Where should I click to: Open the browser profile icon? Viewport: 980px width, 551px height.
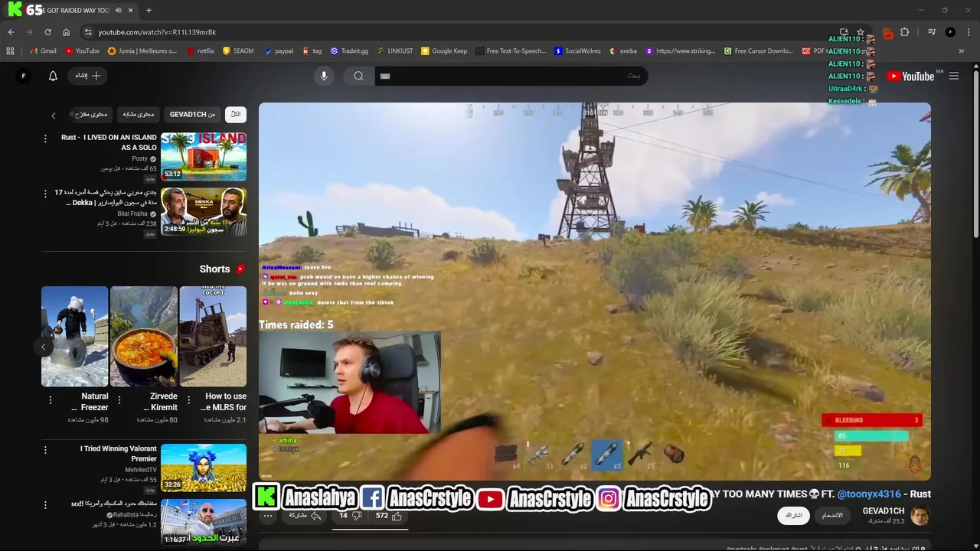[x=950, y=32]
